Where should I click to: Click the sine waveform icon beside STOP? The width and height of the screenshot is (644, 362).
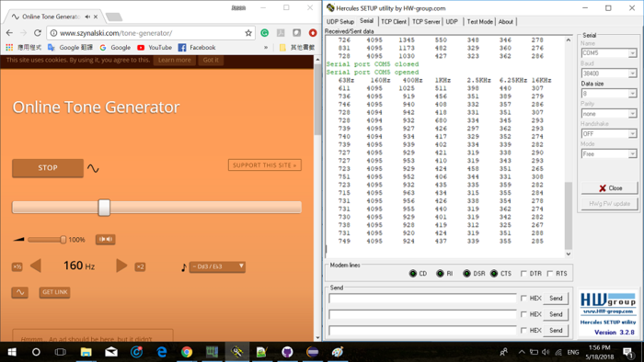tap(93, 168)
